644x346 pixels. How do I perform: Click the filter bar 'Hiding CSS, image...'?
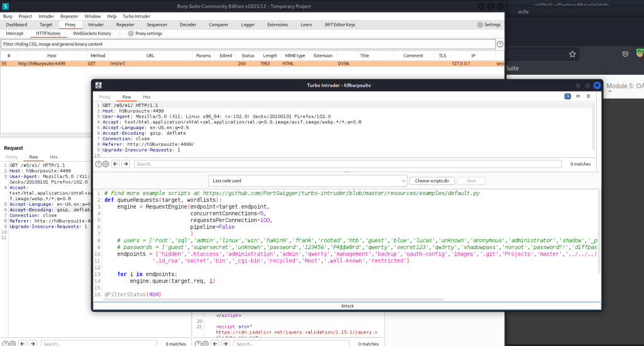tap(248, 44)
